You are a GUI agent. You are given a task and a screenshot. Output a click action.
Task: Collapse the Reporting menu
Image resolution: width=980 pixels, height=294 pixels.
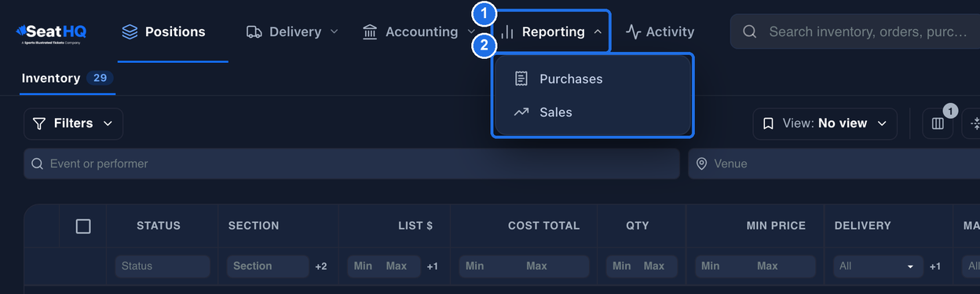[x=552, y=31]
